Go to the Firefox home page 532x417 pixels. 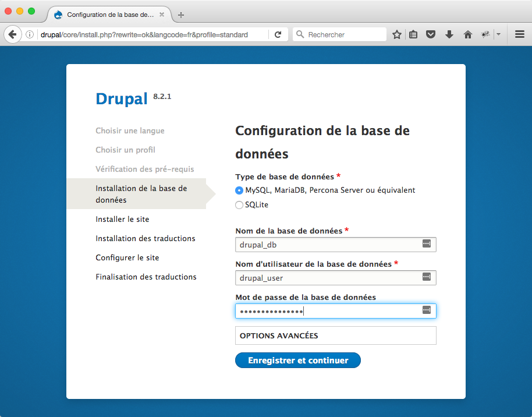468,34
